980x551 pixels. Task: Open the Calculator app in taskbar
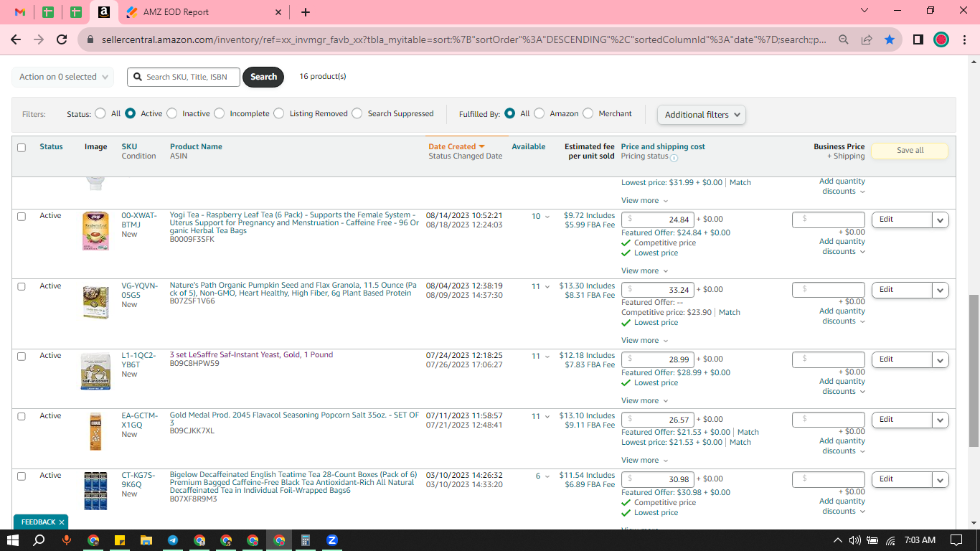[306, 540]
